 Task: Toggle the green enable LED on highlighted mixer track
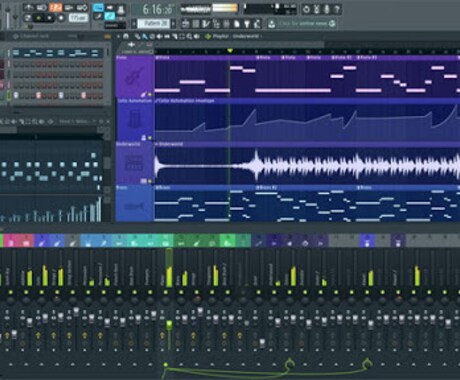pyautogui.click(x=166, y=292)
